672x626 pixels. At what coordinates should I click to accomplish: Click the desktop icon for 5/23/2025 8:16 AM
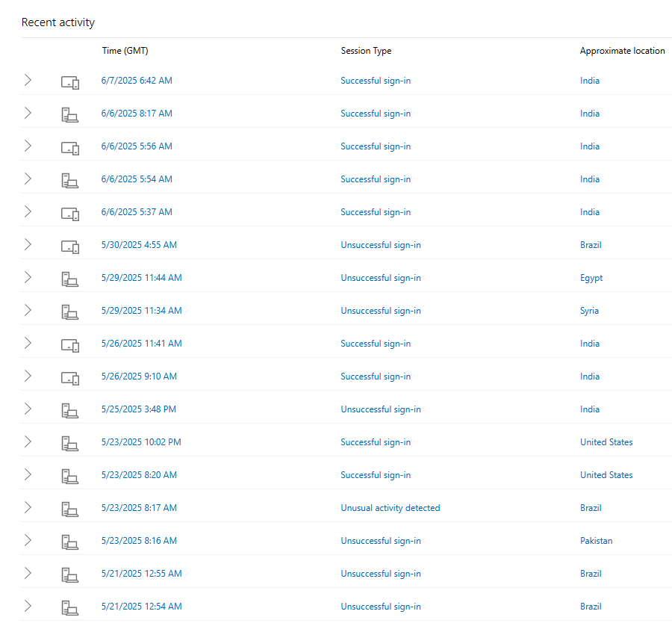[x=70, y=542]
